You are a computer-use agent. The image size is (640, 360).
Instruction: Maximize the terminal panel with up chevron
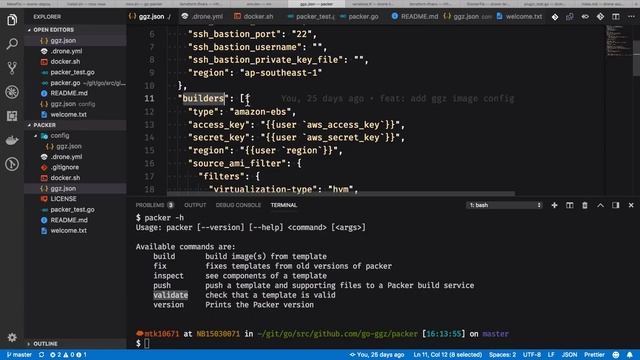pos(600,205)
